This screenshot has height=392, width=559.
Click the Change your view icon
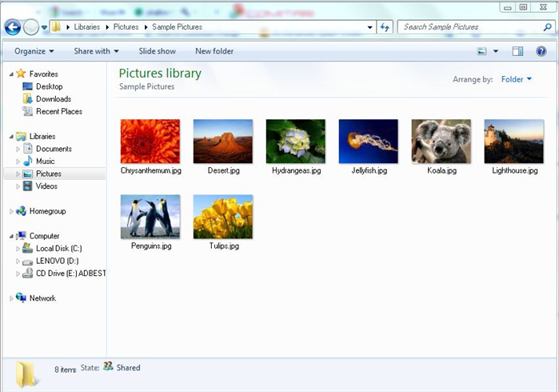[482, 51]
